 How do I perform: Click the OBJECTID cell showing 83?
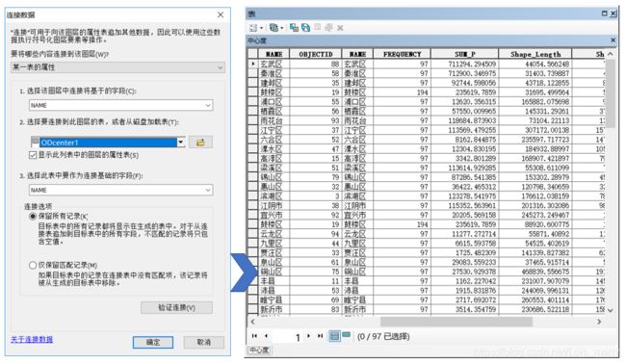(x=316, y=309)
